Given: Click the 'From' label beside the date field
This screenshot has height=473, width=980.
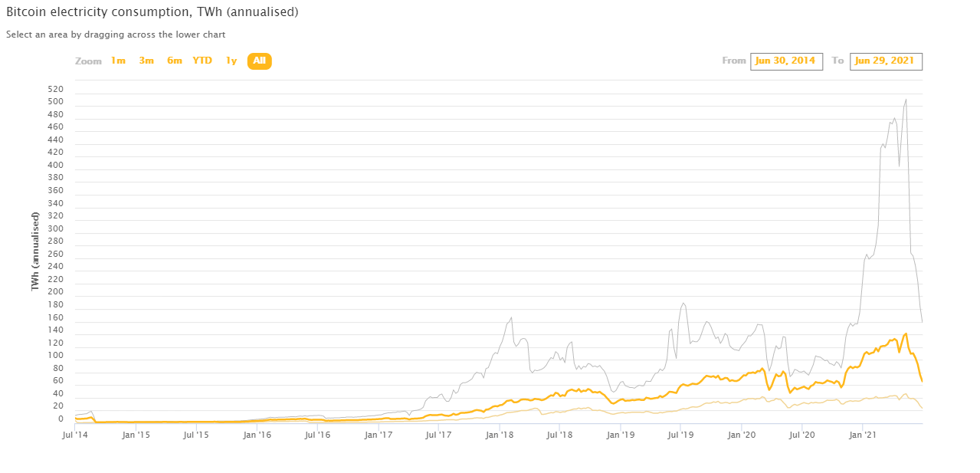Looking at the screenshot, I should pyautogui.click(x=734, y=61).
